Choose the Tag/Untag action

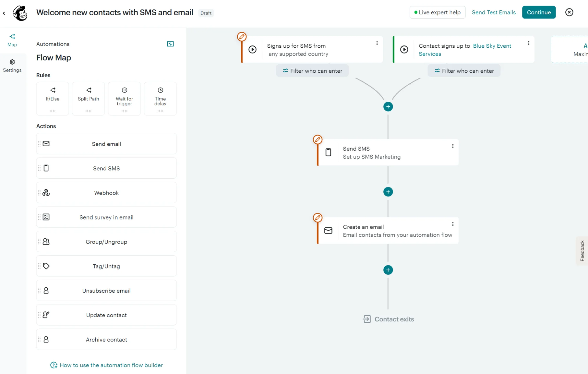coord(106,266)
